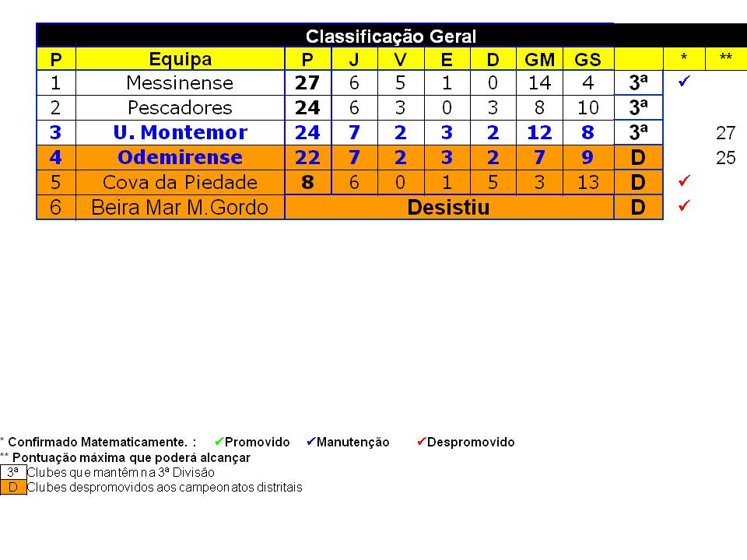Select the white 3ª legend box
Screen dimensions: 747x560
[13, 472]
